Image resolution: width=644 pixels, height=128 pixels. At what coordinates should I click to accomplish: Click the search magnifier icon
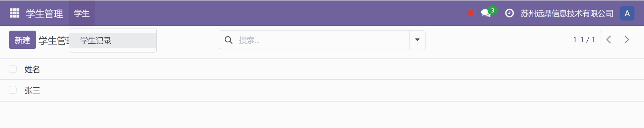click(x=228, y=40)
